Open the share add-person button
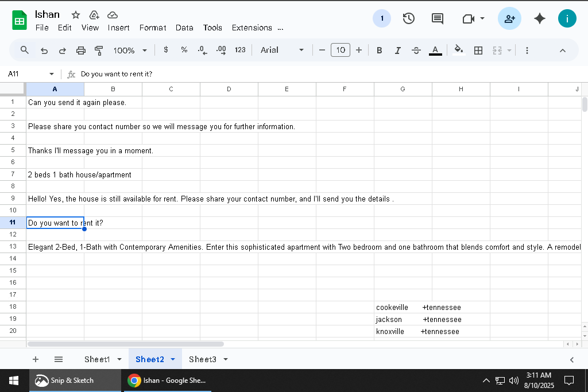Image resolution: width=588 pixels, height=392 pixels. click(509, 18)
